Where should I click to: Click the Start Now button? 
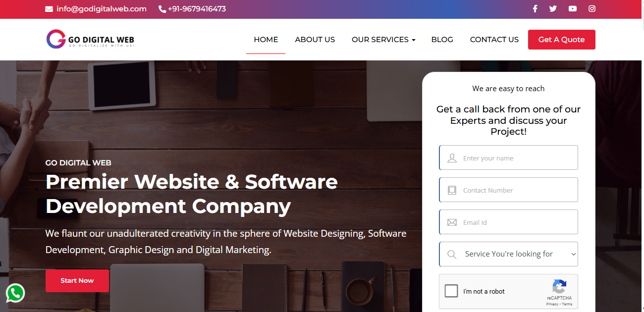pyautogui.click(x=77, y=281)
